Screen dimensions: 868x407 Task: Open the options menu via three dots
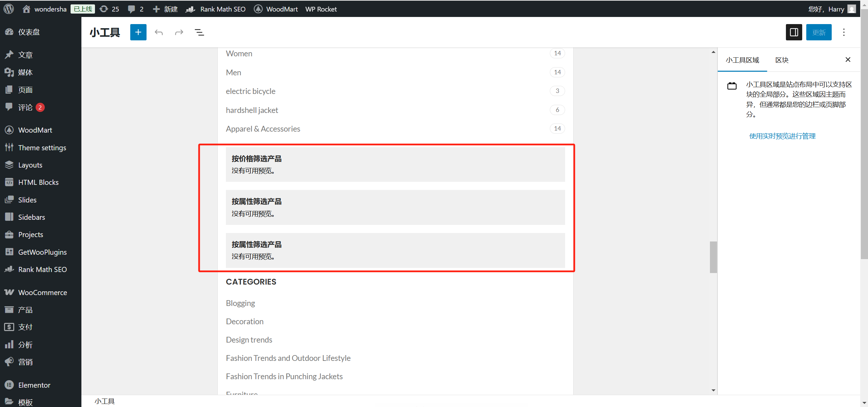(844, 32)
